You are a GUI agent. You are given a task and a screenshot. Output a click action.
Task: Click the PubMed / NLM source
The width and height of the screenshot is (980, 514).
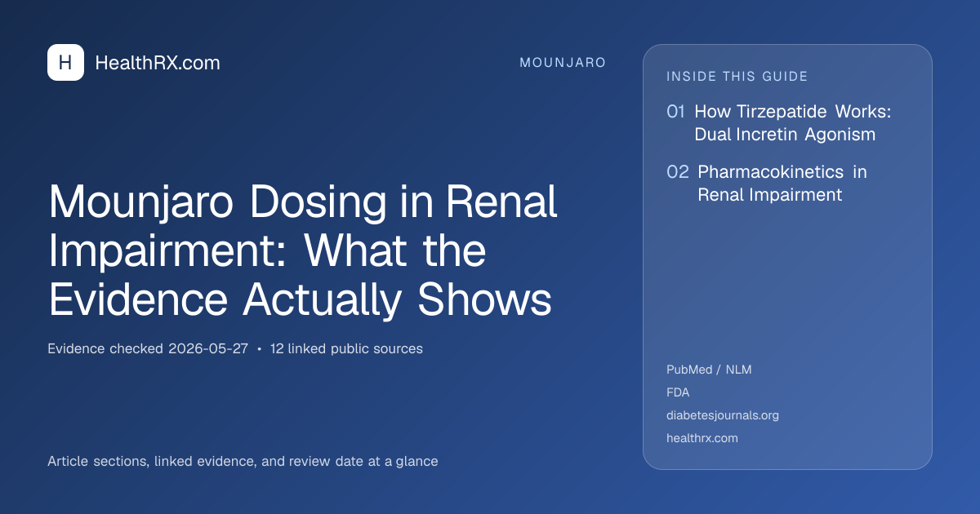coord(709,370)
